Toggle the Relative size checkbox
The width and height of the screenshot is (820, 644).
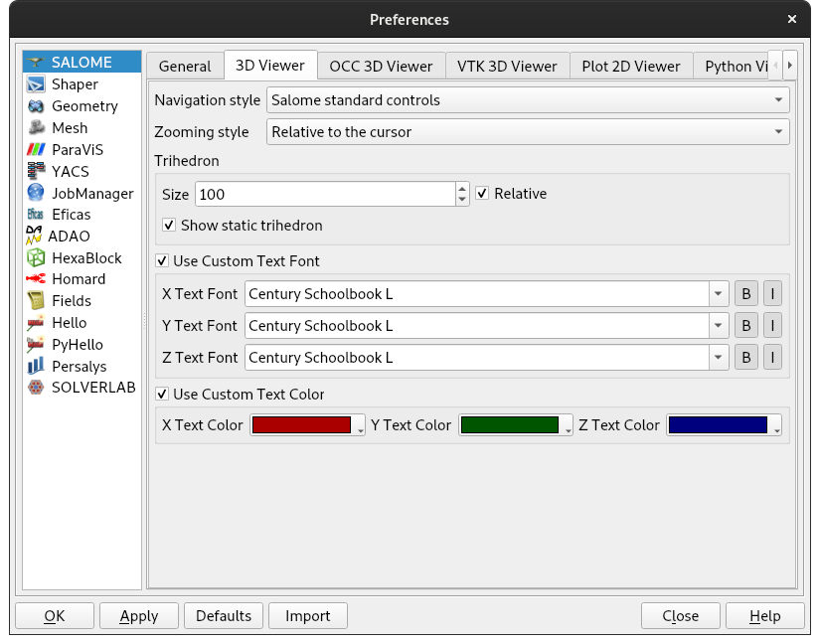tap(482, 194)
